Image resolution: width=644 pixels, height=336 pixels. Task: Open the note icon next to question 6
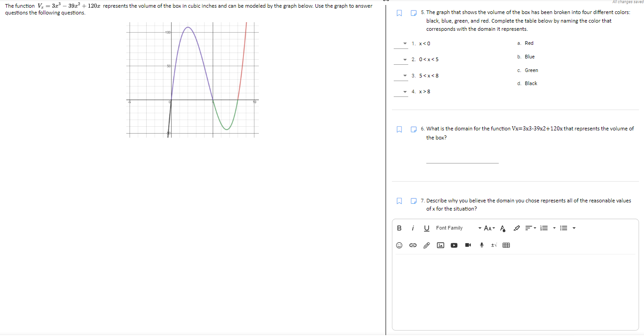(413, 129)
